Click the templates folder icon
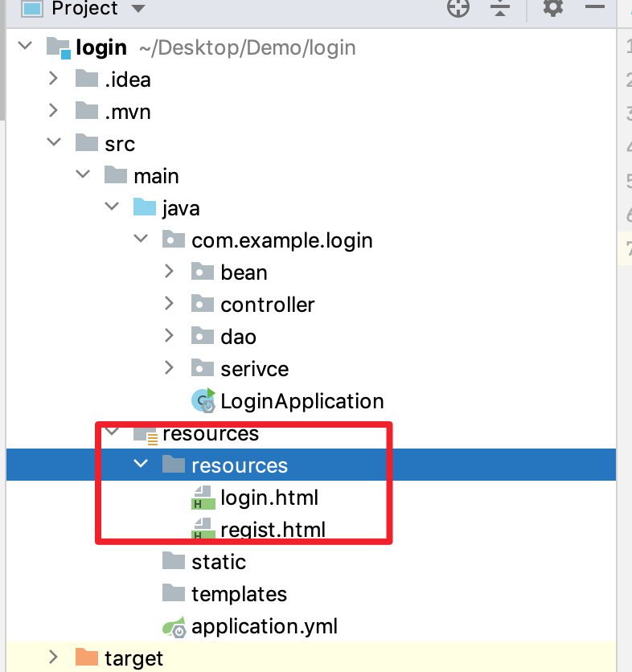 coord(174,592)
